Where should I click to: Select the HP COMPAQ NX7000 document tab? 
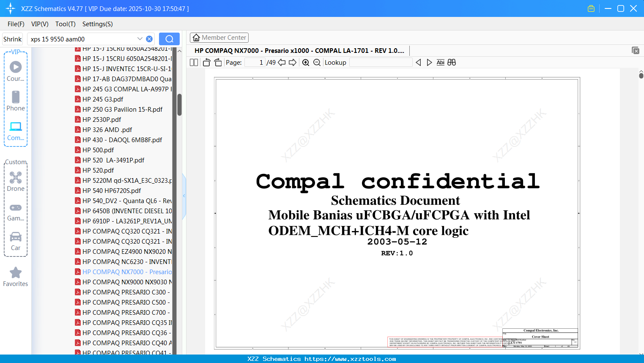pyautogui.click(x=299, y=51)
